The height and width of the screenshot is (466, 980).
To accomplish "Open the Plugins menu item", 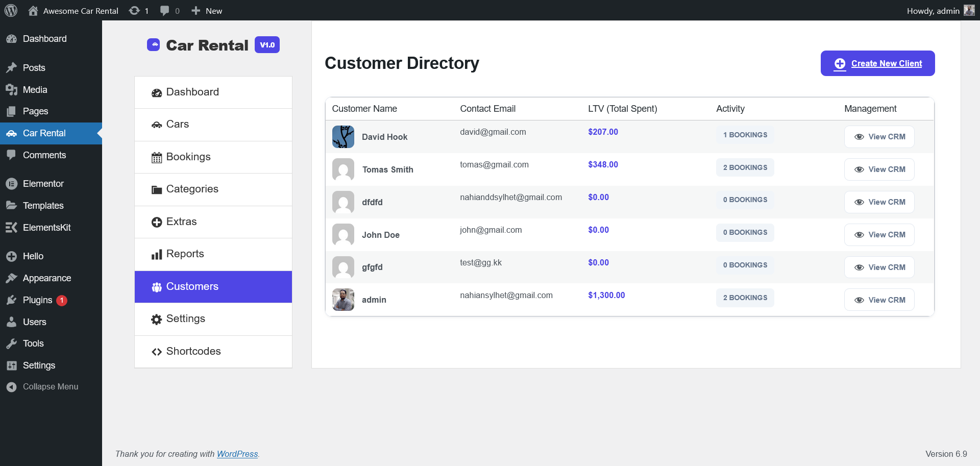I will (37, 300).
